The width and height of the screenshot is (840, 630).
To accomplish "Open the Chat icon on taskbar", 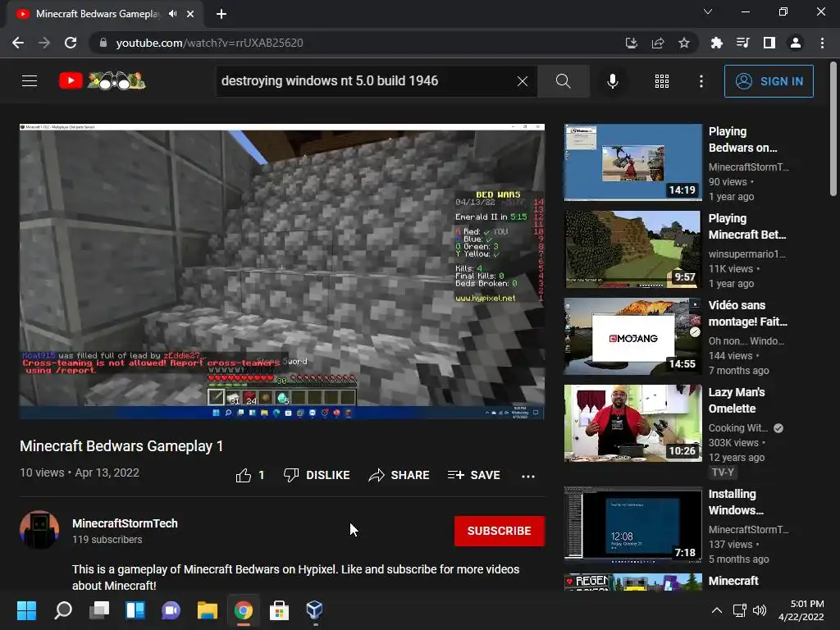I will pos(171,610).
